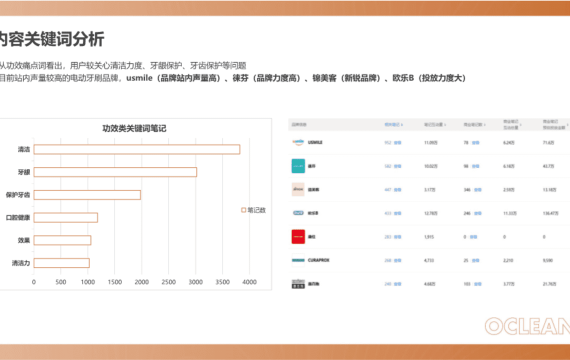Click the 4000 axis label on the chart
This screenshot has height=360, width=570.
[249, 282]
